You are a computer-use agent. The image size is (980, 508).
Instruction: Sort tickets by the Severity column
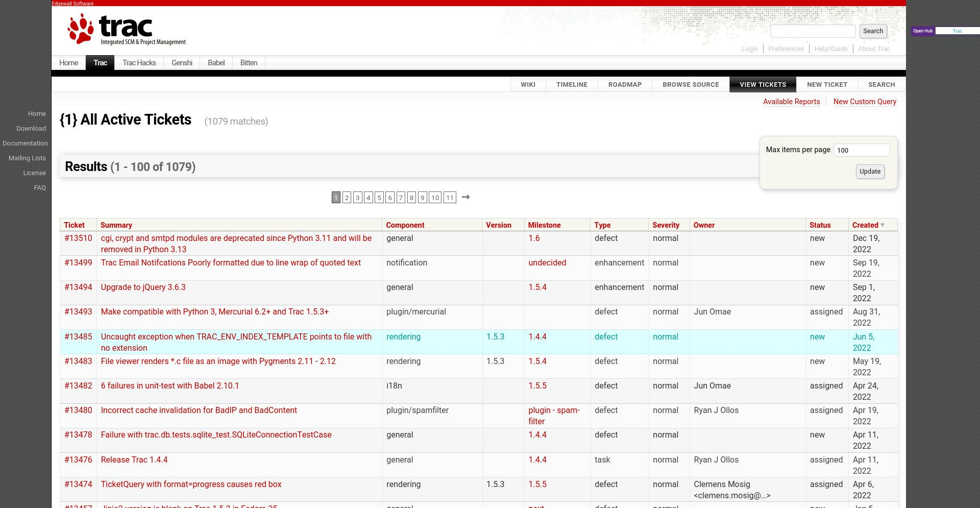pos(666,225)
